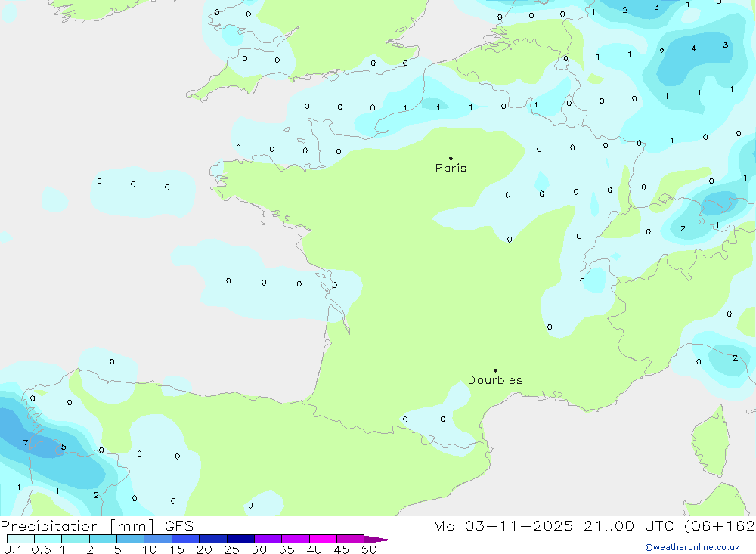
Task: Click the 0.1 legend scale label
Action: coord(13,549)
